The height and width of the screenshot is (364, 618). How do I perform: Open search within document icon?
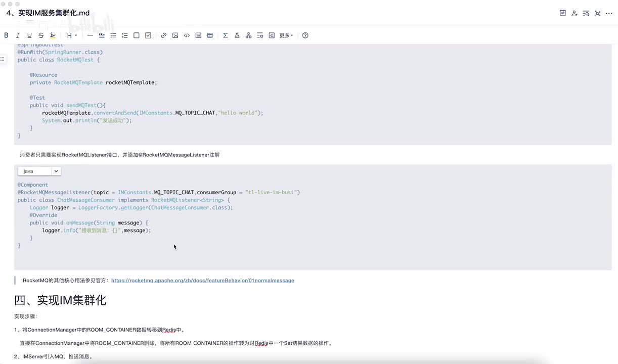tap(586, 13)
